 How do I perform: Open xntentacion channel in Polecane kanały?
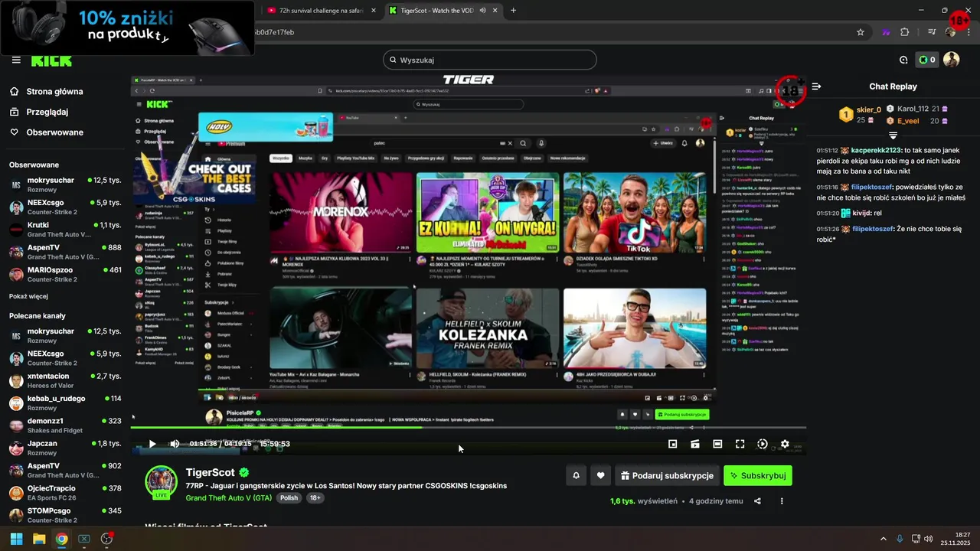[x=66, y=380]
